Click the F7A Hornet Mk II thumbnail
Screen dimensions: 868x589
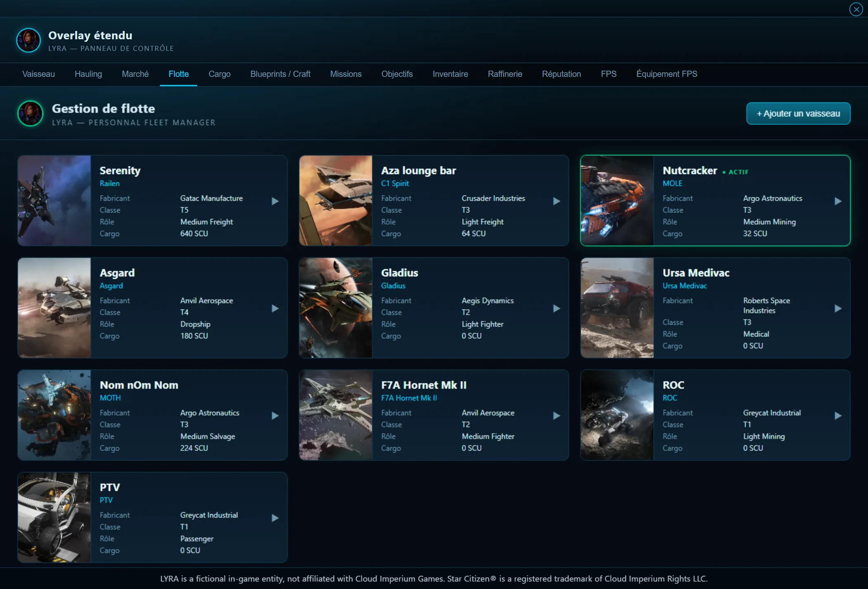coord(336,415)
